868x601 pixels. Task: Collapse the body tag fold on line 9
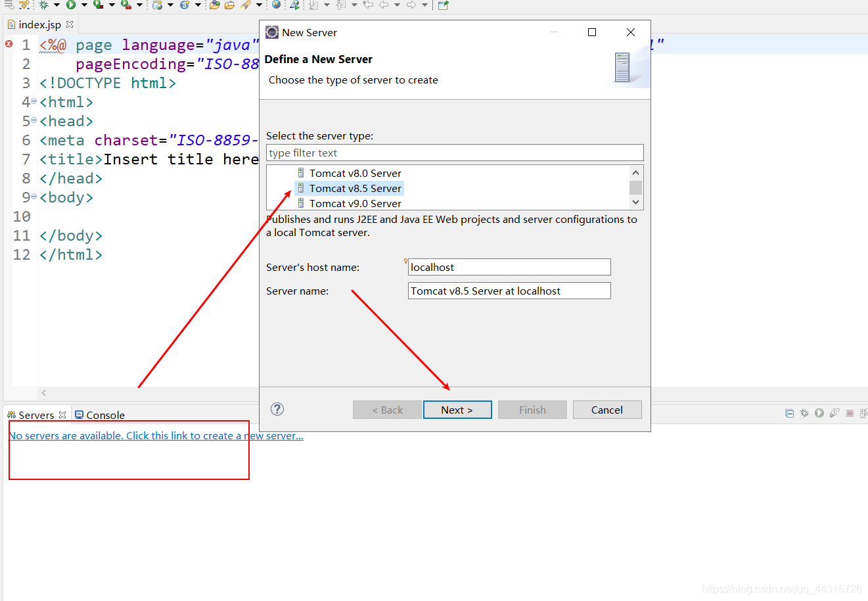coord(34,197)
